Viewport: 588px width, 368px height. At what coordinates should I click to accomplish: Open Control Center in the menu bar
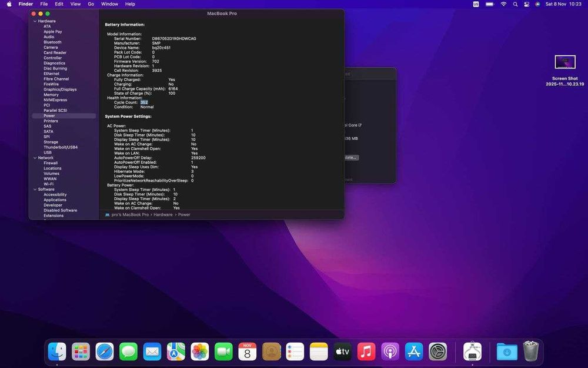pos(526,4)
